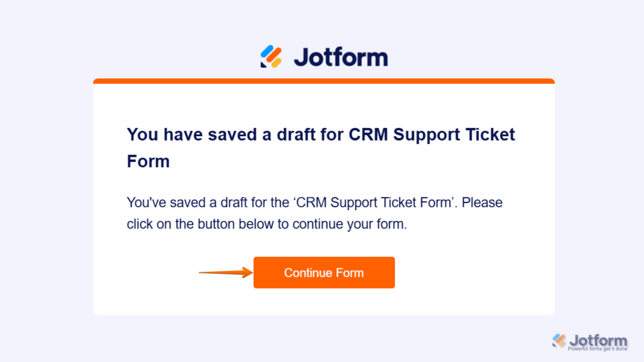
Task: Click the word 'Please' in the paragraph
Action: (482, 202)
